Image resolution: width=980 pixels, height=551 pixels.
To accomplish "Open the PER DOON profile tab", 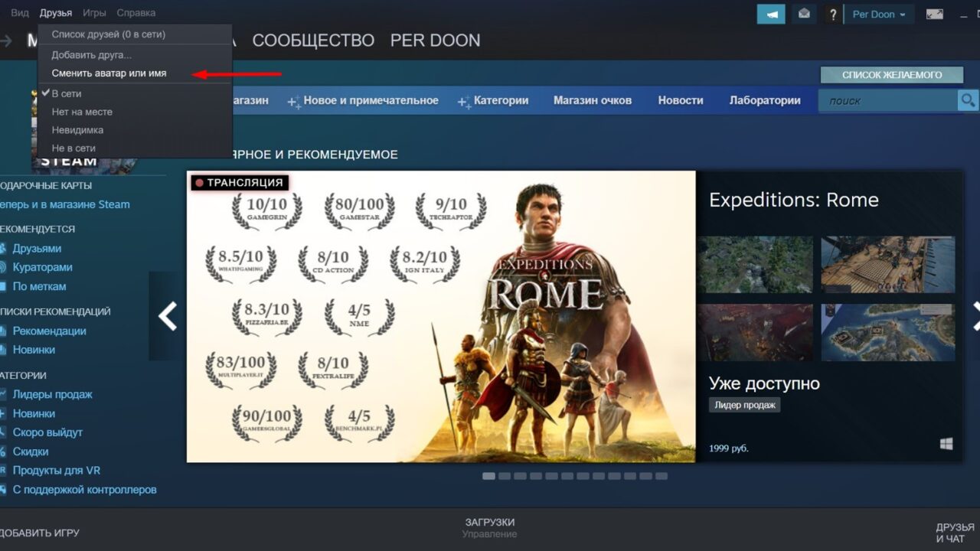I will 436,41.
